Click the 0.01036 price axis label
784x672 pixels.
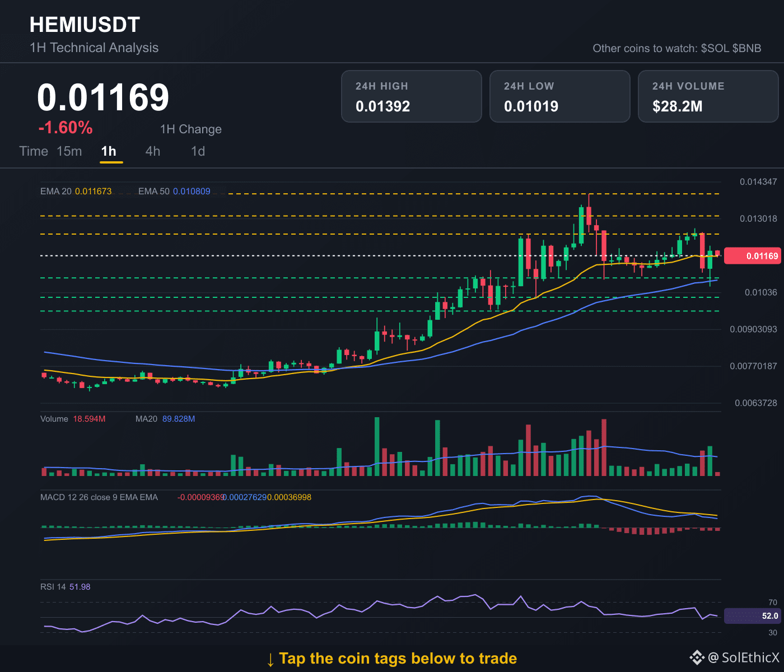coord(761,292)
